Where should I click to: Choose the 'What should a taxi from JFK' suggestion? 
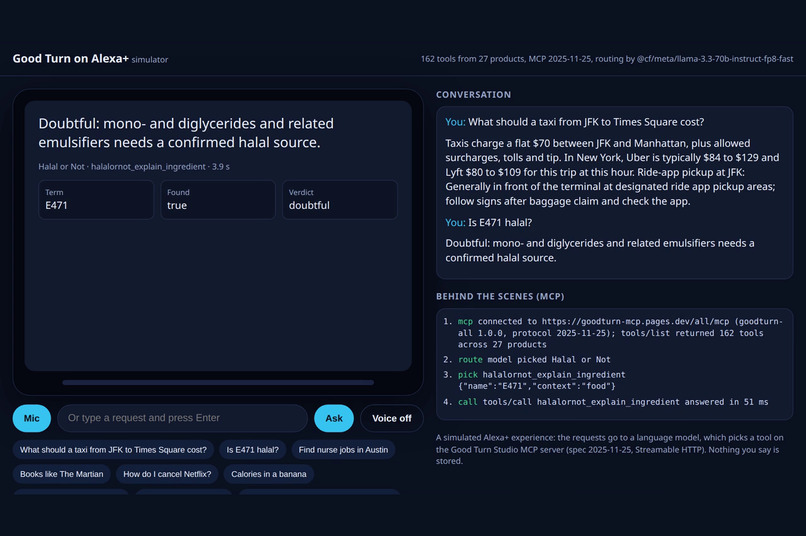point(113,450)
